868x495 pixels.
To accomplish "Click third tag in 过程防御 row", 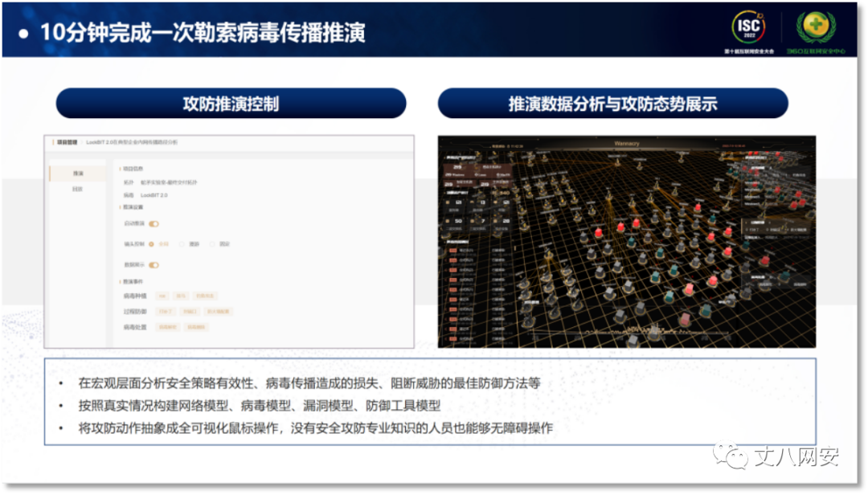I will [218, 312].
